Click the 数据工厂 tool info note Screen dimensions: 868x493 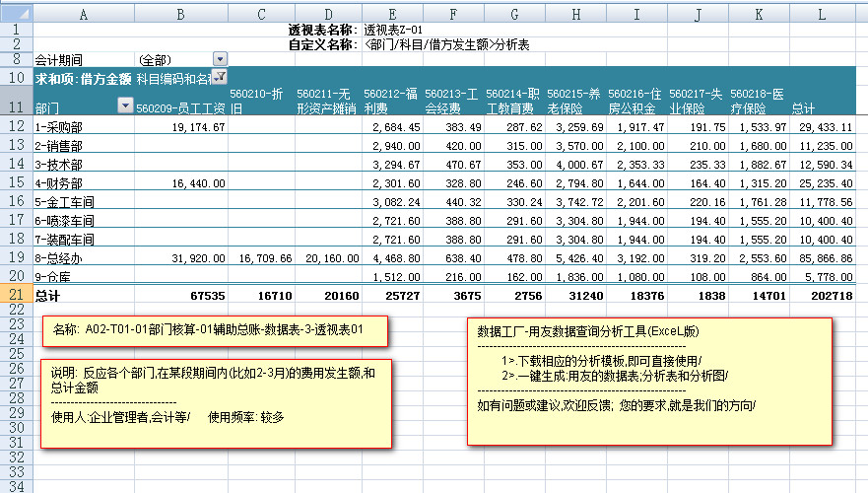[648, 381]
